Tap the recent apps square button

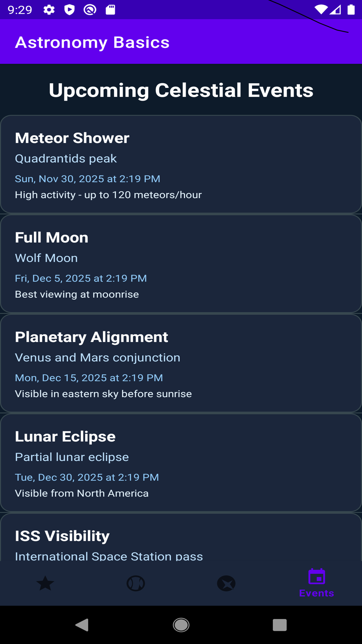pyautogui.click(x=280, y=625)
